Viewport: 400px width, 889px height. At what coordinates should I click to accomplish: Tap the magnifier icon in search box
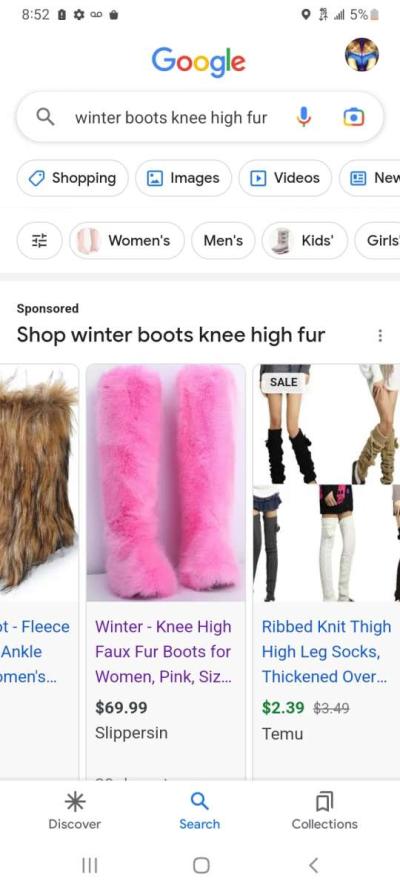[45, 117]
